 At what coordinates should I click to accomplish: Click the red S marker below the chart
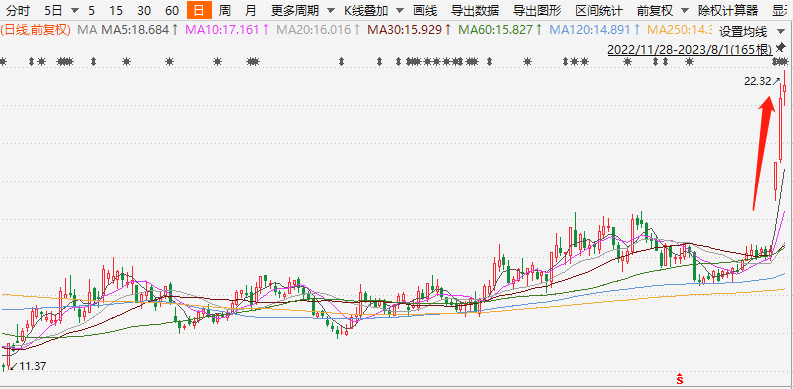pyautogui.click(x=680, y=378)
